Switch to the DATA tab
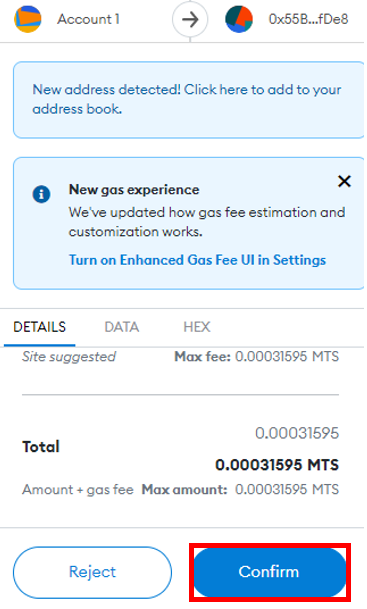The height and width of the screenshot is (609, 367). (122, 327)
